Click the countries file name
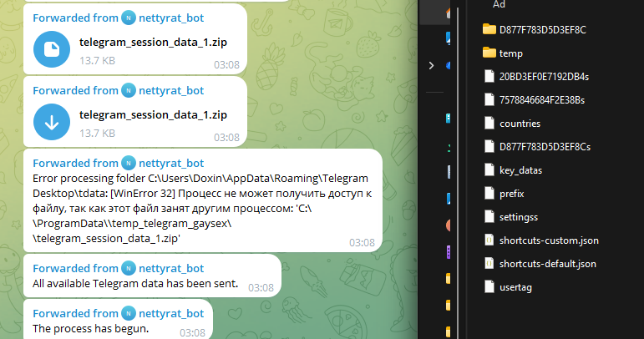 [520, 124]
